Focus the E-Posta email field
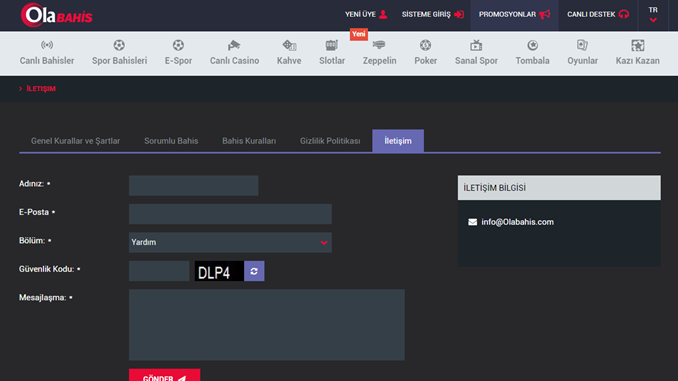The image size is (678, 381). click(x=230, y=214)
